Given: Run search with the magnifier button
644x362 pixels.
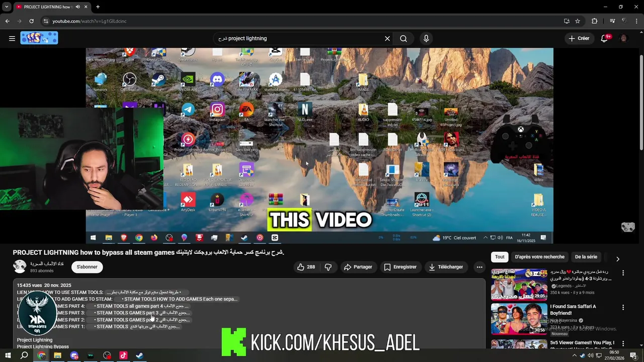Looking at the screenshot, I should point(404,38).
